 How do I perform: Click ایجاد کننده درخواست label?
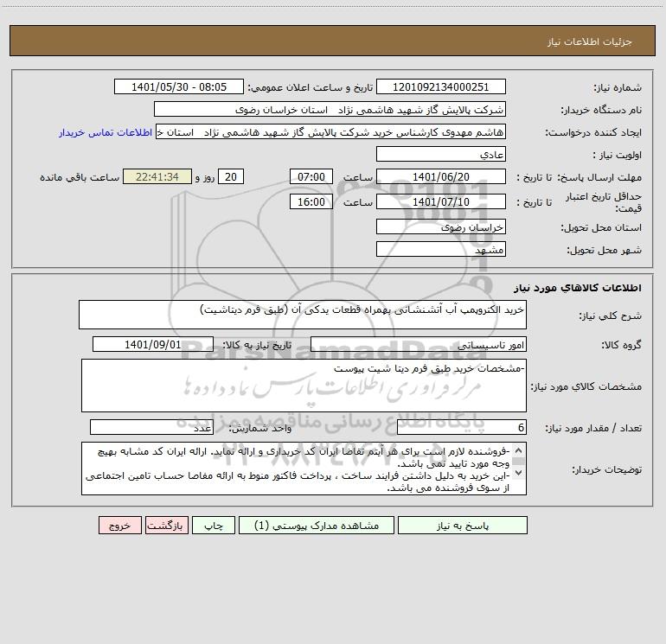click(593, 132)
